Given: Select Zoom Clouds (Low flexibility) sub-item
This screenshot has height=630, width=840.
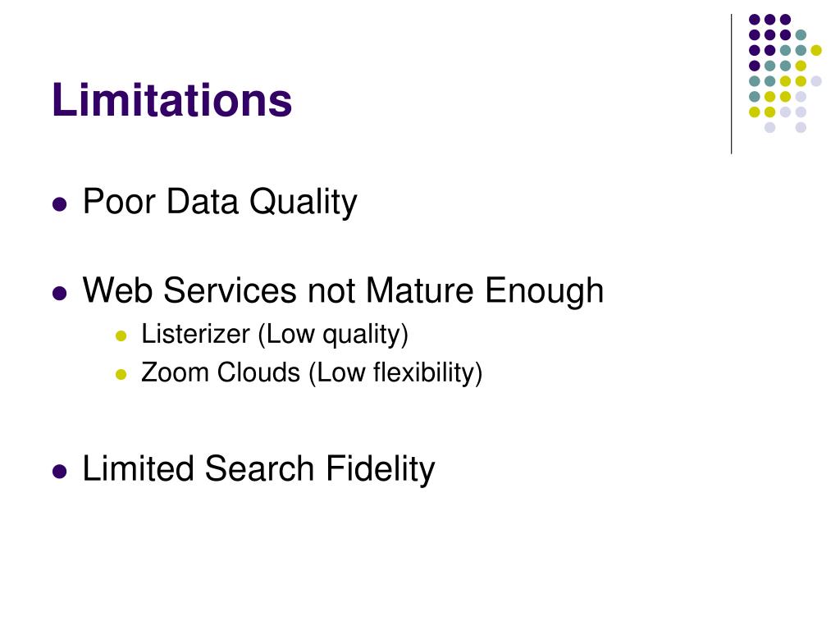Looking at the screenshot, I should click(311, 373).
